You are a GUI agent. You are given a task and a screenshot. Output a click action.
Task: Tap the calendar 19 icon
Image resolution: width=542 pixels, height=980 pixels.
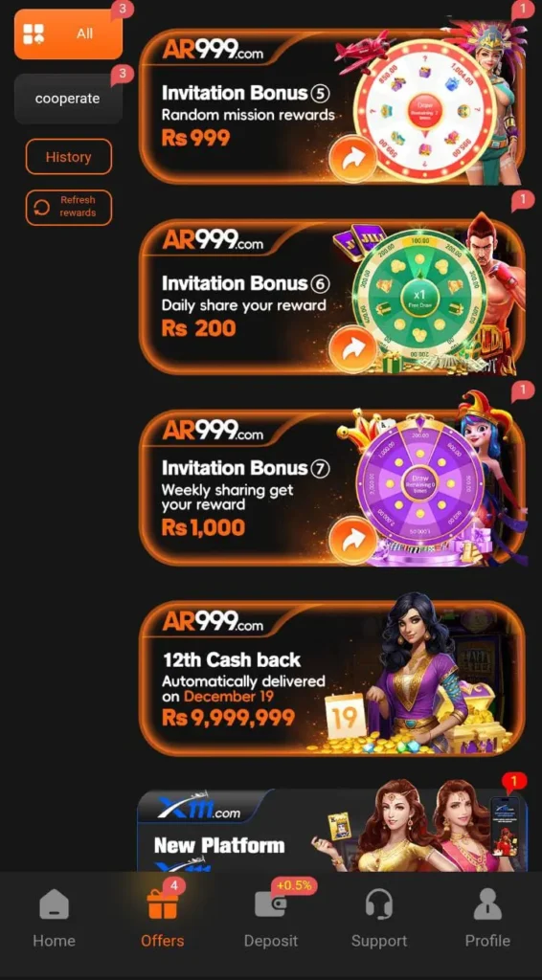[345, 716]
